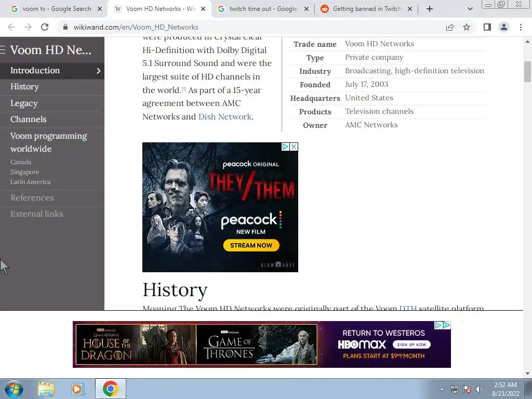Close the 'twitch time out' tab
This screenshot has height=399, width=532.
pos(307,9)
